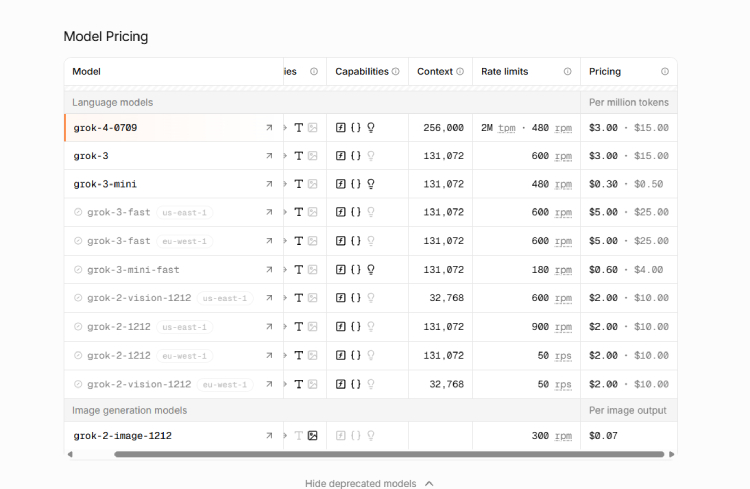Click the table's right scroll arrow
Image resolution: width=750 pixels, height=489 pixels.
coord(671,454)
